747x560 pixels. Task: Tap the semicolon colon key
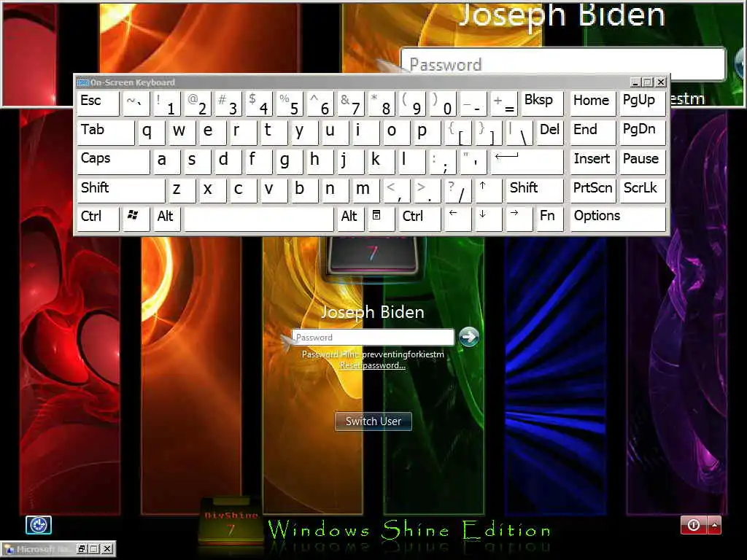point(442,161)
